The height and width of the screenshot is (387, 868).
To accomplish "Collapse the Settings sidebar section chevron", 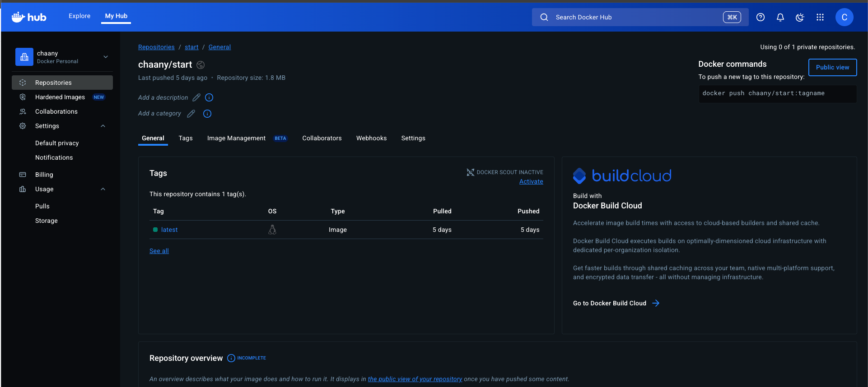I will 103,126.
